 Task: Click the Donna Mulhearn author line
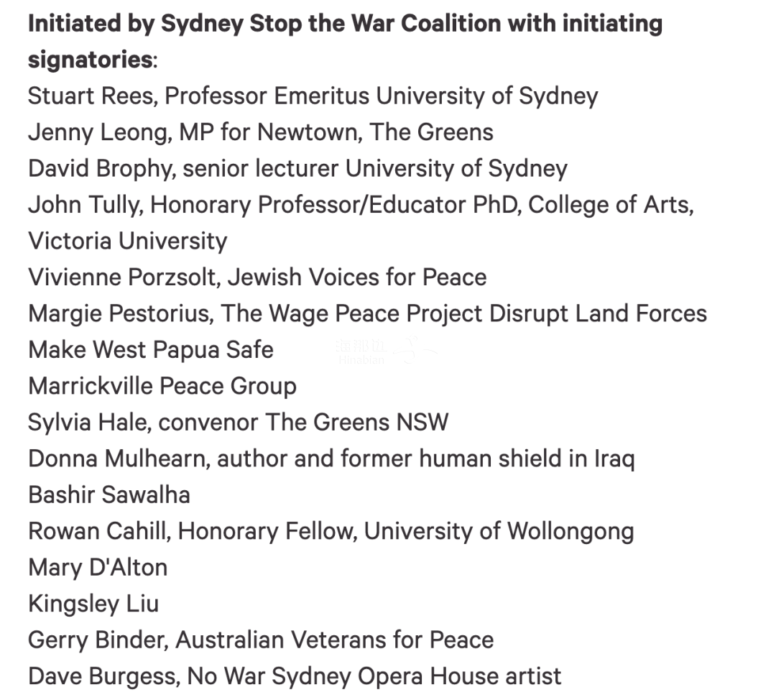click(x=331, y=459)
